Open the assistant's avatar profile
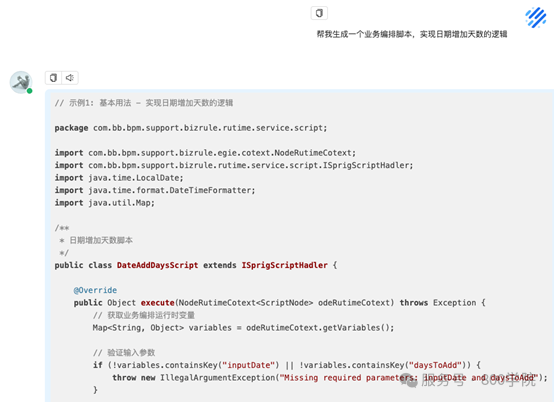 coord(20,82)
